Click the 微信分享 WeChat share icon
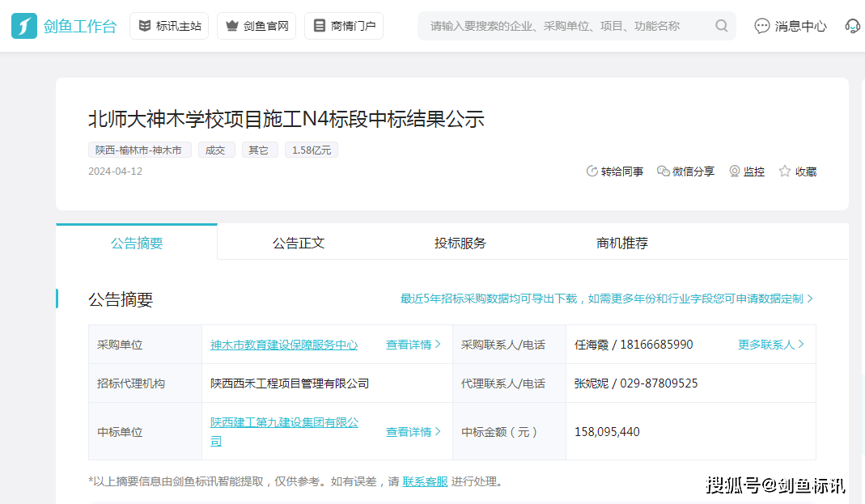This screenshot has width=865, height=504. [x=663, y=172]
